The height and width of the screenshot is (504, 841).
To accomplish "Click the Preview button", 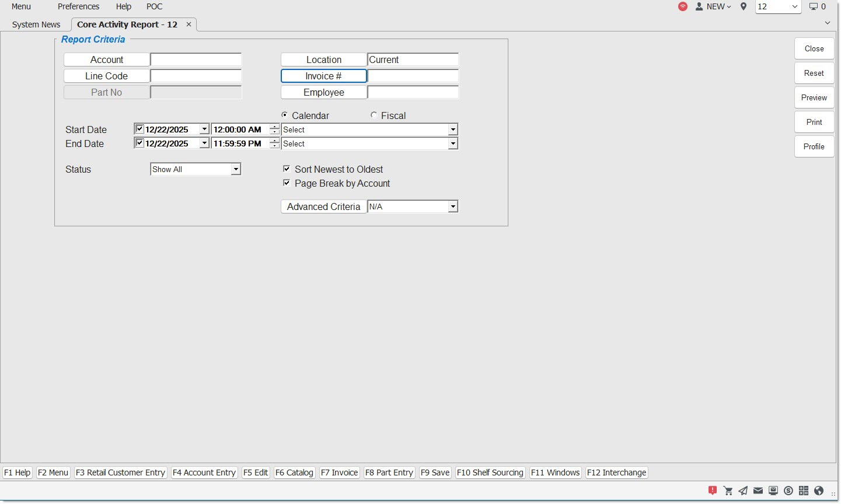I will pyautogui.click(x=814, y=98).
